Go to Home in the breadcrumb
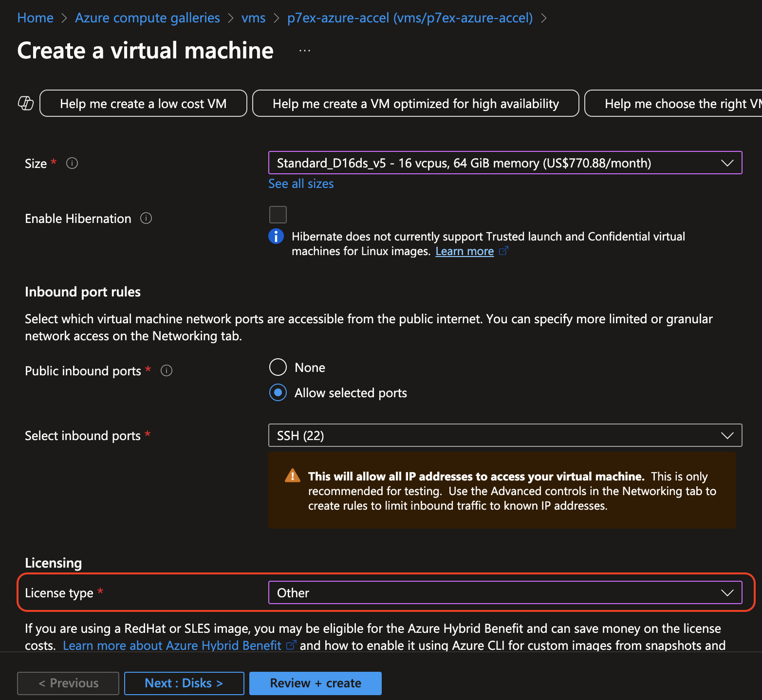The height and width of the screenshot is (700, 762). 35,18
